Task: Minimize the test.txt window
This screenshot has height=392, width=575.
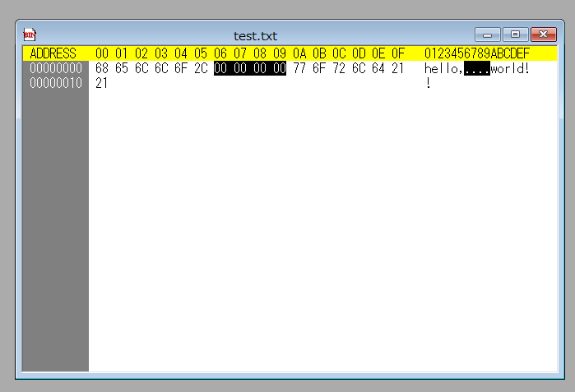Action: 487,35
